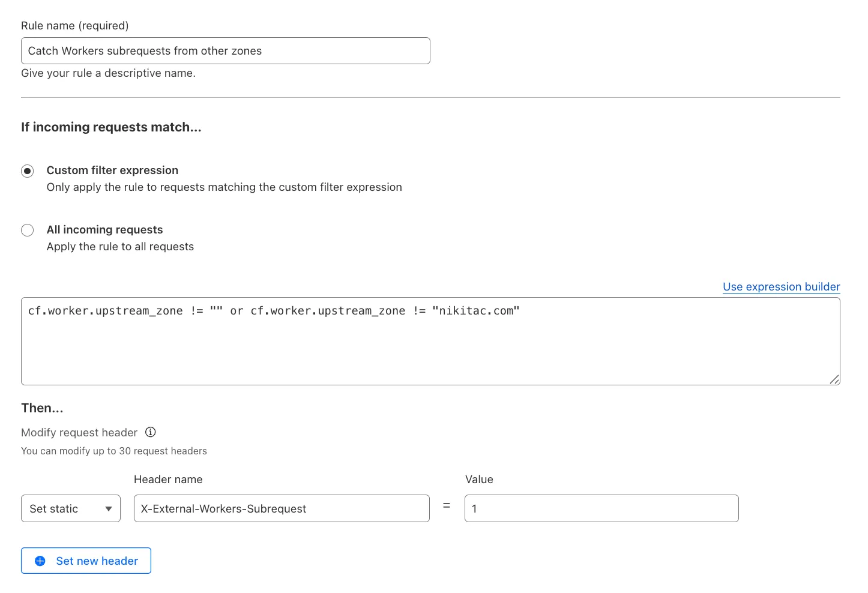
Task: Choose the All incoming requests option
Action: coord(27,230)
